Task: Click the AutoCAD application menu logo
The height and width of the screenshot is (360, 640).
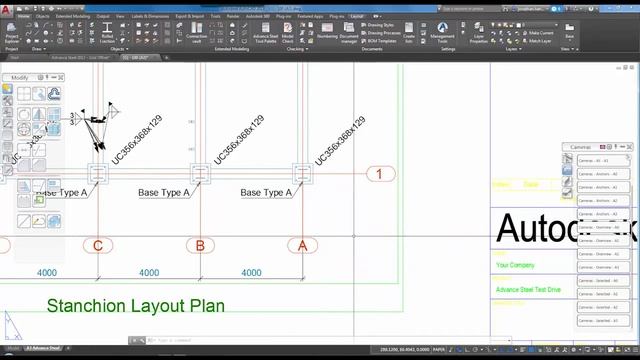Action: point(6,10)
